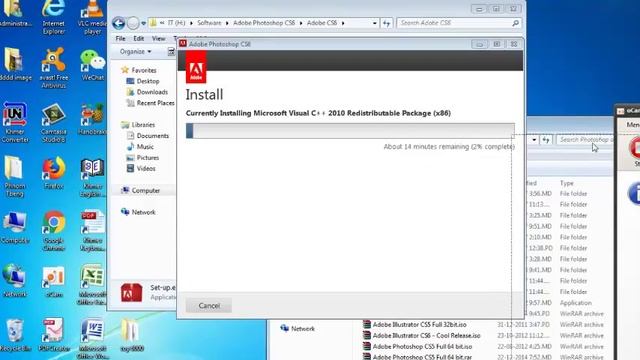Click the installation progress bar
The image size is (640, 360).
[x=350, y=131]
